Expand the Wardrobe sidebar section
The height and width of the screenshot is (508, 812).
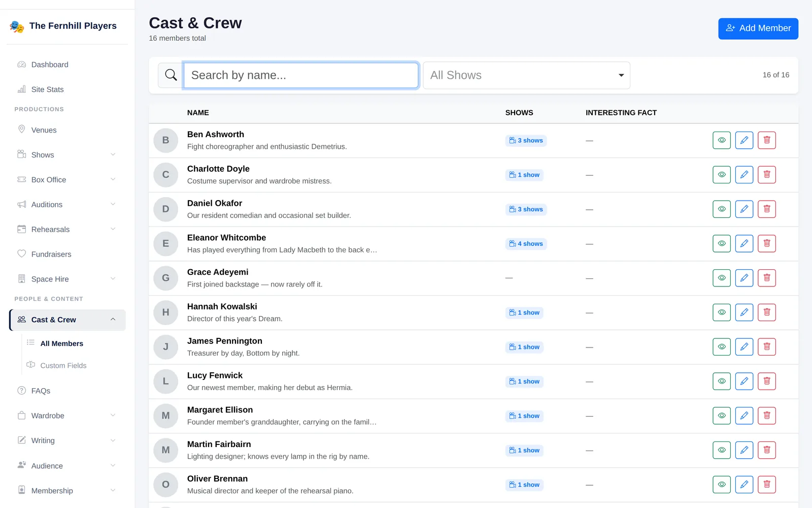pos(67,416)
